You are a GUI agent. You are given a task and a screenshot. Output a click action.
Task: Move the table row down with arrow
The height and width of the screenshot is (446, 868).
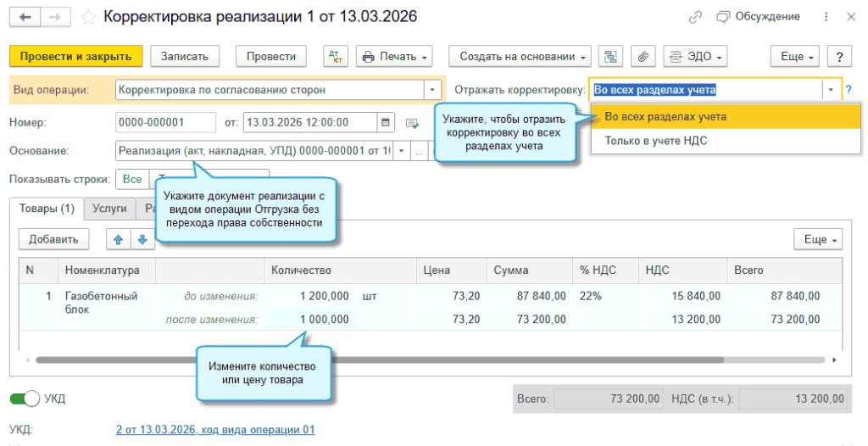(x=142, y=239)
